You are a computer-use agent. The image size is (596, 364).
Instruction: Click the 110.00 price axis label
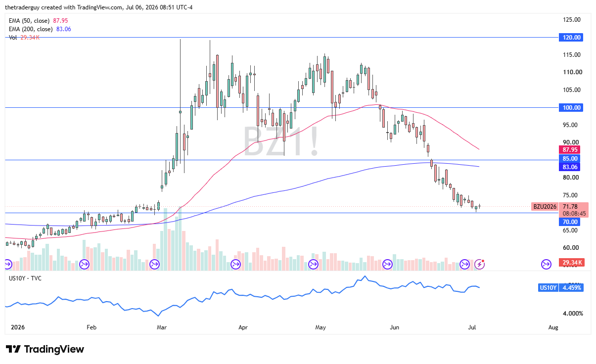click(572, 72)
